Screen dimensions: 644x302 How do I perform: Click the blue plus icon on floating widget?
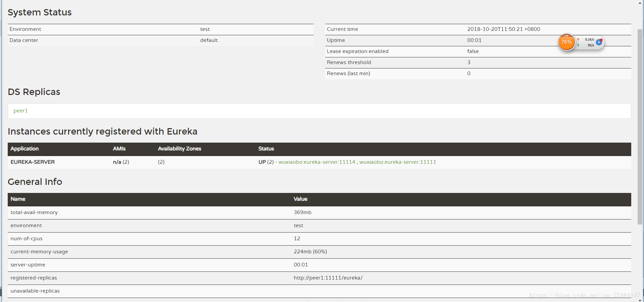tap(599, 42)
